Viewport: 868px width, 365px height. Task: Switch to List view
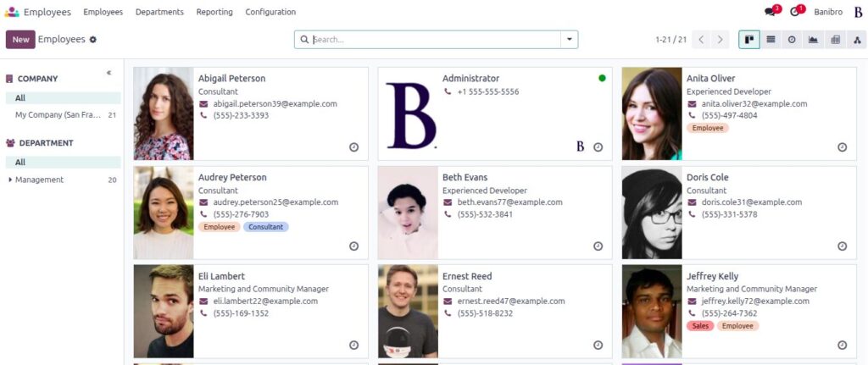(771, 40)
